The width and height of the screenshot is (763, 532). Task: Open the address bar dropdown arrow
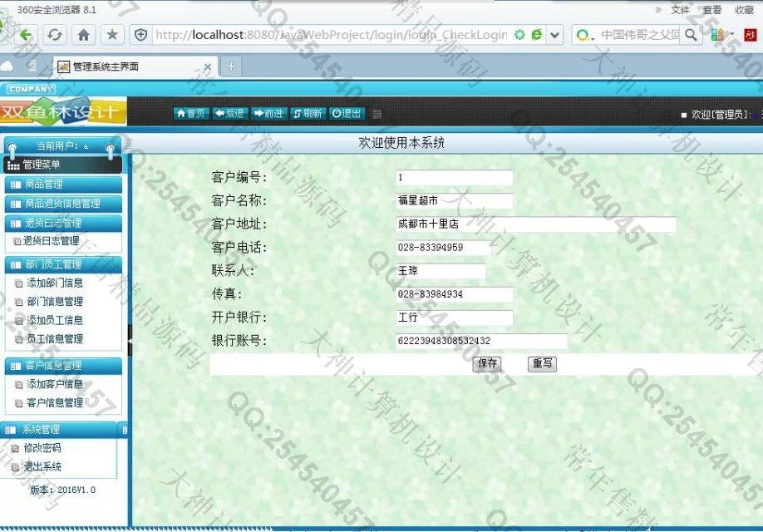pos(554,35)
